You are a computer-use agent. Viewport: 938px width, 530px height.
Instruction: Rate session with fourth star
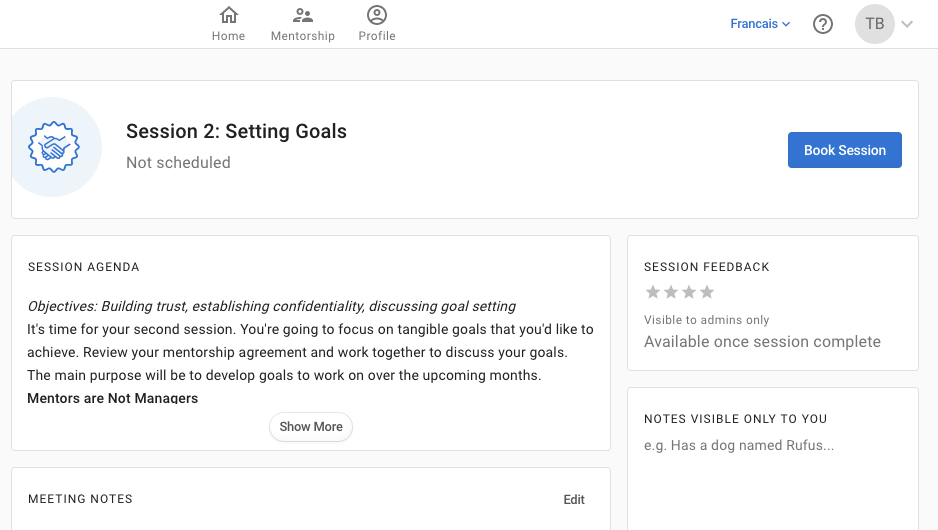click(707, 292)
